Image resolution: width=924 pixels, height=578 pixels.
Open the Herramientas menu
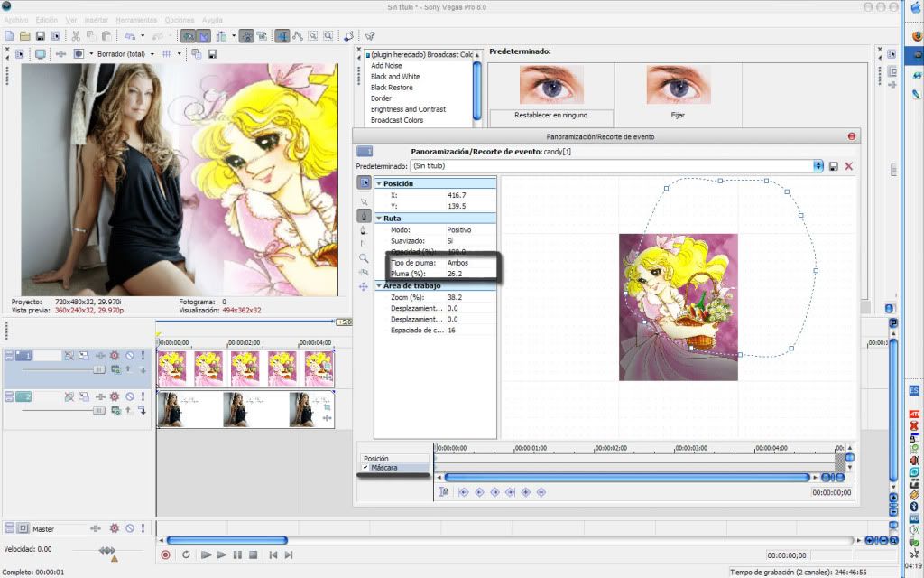click(x=136, y=20)
